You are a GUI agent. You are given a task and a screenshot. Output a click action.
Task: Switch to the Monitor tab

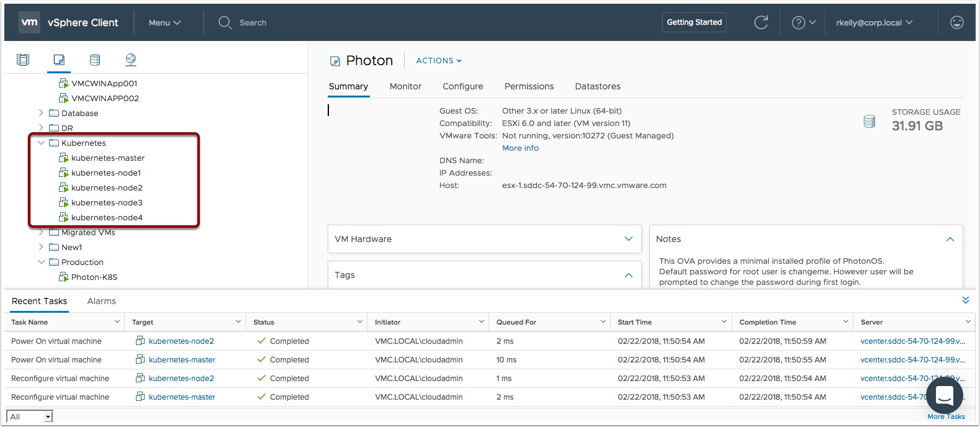(405, 86)
